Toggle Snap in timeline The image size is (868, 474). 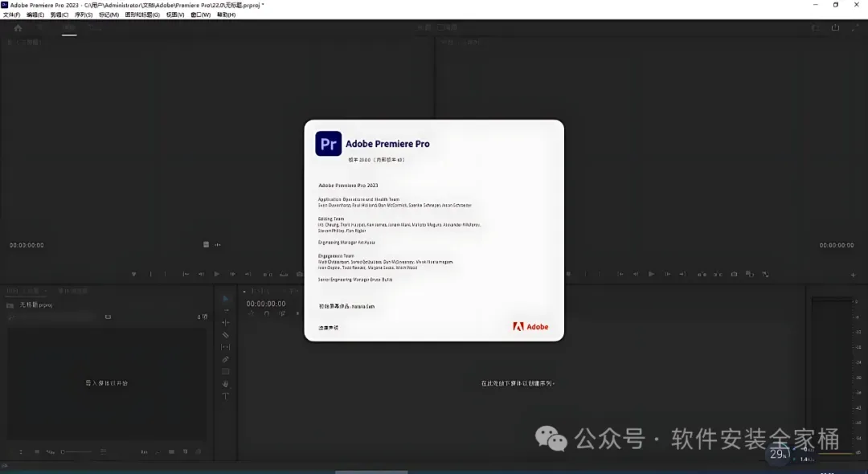(267, 313)
